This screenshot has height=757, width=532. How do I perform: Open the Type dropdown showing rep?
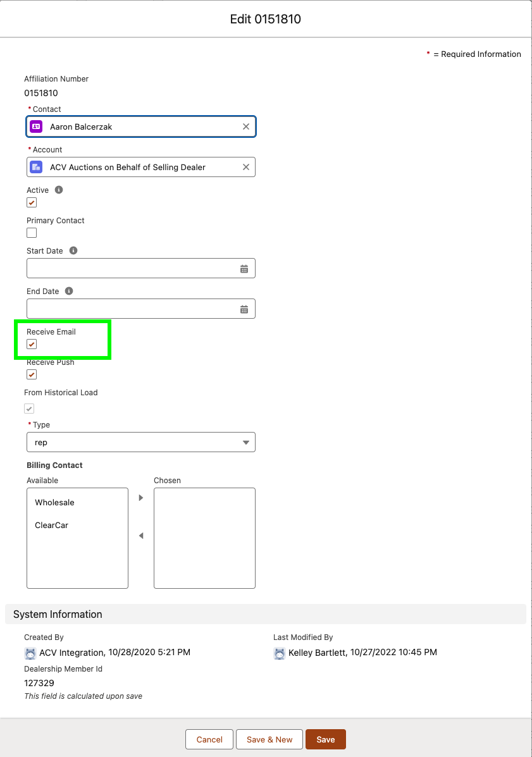coord(140,443)
